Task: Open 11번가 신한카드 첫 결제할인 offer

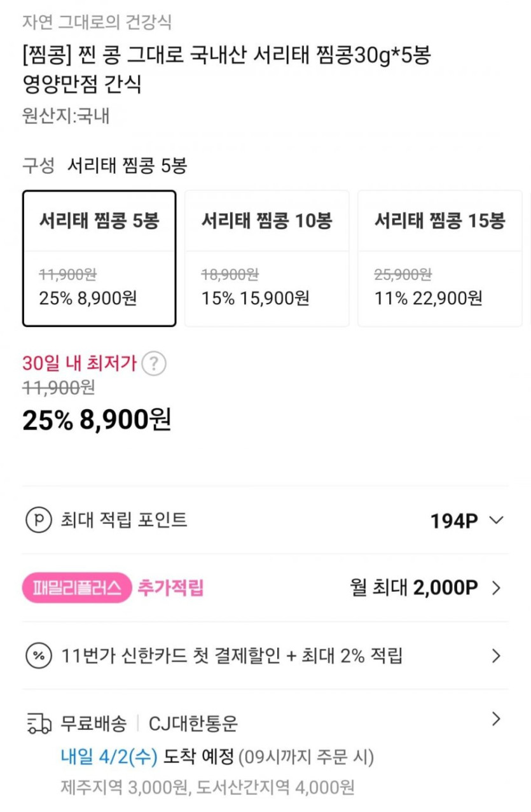Action: click(232, 655)
